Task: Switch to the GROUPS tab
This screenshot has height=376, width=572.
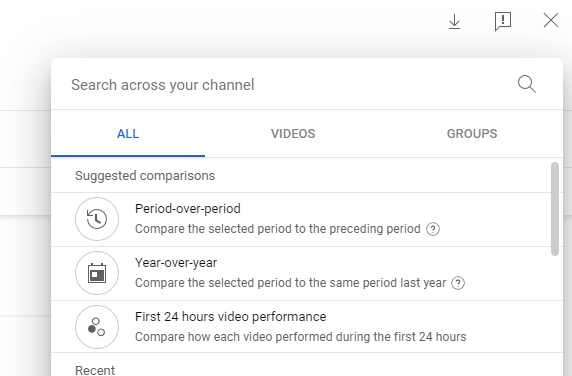Action: [472, 134]
